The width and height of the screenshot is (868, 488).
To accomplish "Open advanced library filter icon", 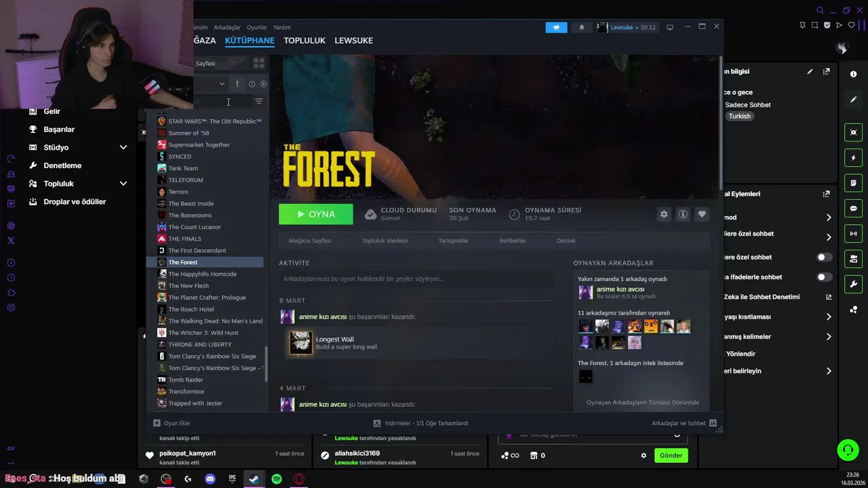I will [x=259, y=102].
